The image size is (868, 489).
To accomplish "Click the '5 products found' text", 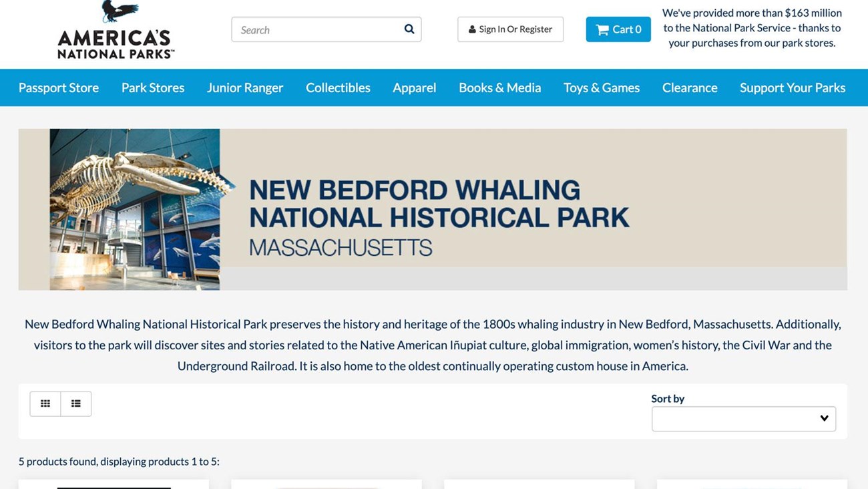I will click(x=119, y=462).
